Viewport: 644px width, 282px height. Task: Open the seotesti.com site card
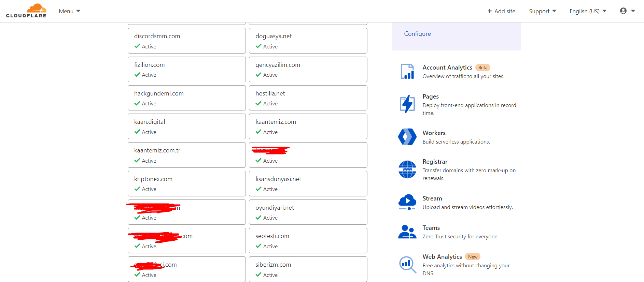(x=308, y=240)
